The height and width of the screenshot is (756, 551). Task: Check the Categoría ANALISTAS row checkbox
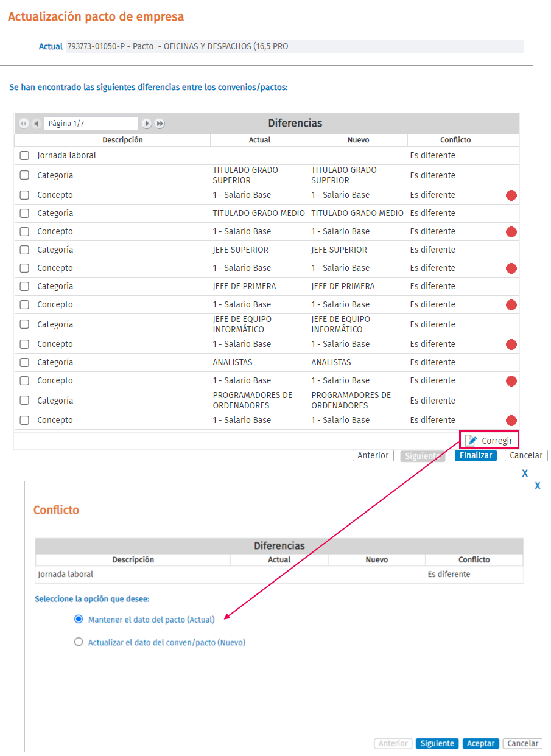pos(24,363)
